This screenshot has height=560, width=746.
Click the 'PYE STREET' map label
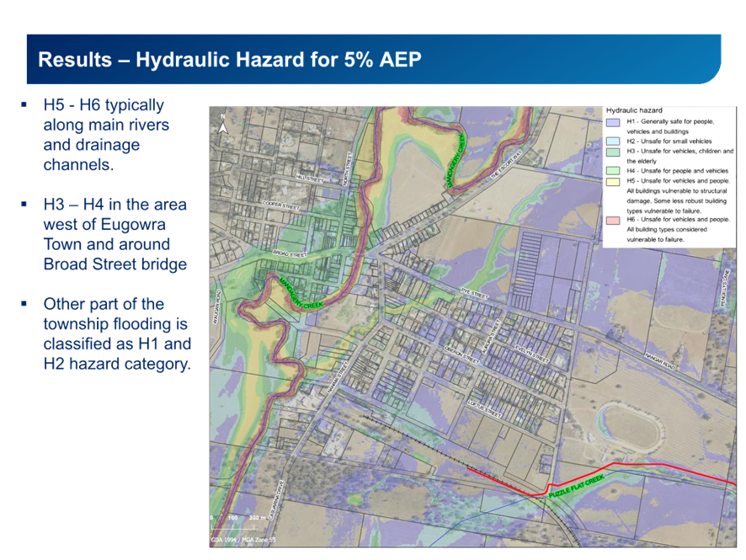coord(474,294)
